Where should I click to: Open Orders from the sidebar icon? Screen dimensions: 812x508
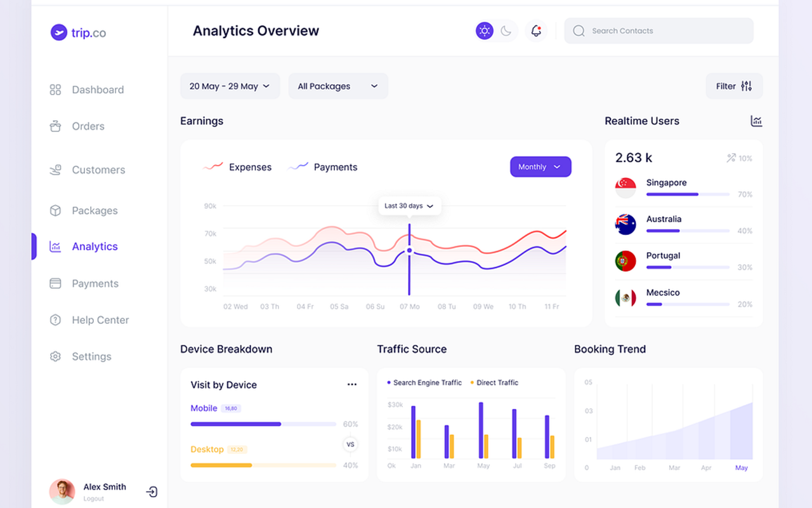(x=55, y=126)
